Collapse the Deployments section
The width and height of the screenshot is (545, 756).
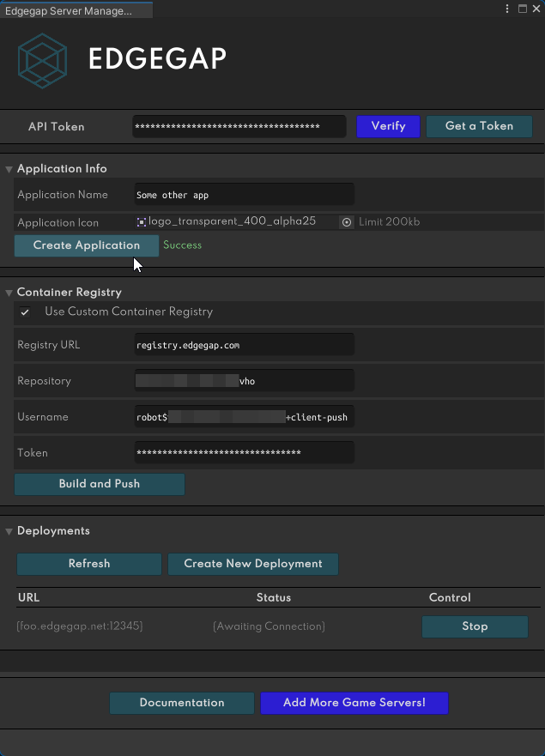tap(9, 531)
